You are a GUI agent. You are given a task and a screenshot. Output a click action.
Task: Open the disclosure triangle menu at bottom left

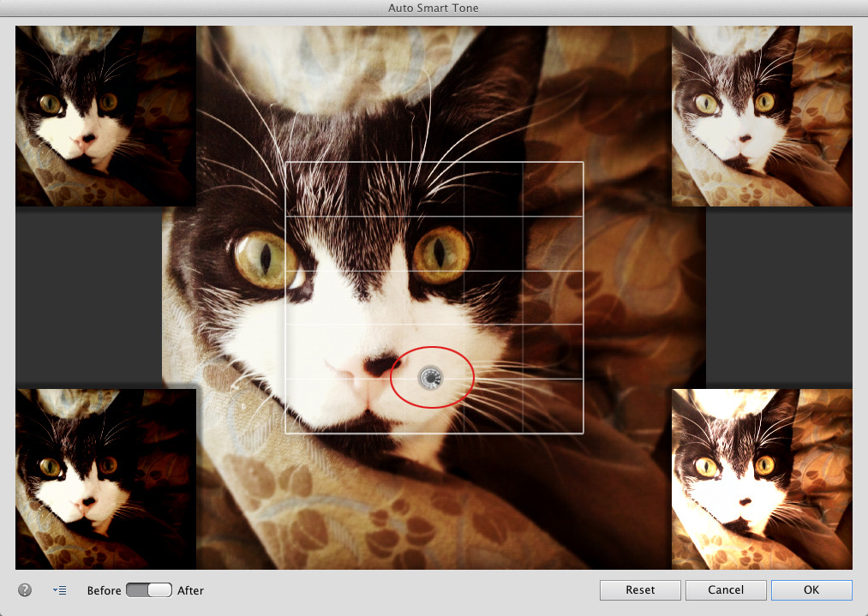coord(59,589)
